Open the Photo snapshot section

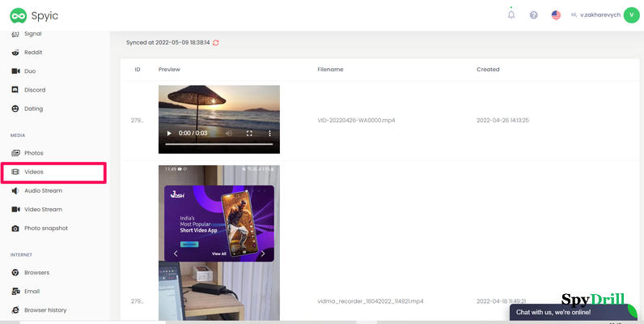point(45,228)
